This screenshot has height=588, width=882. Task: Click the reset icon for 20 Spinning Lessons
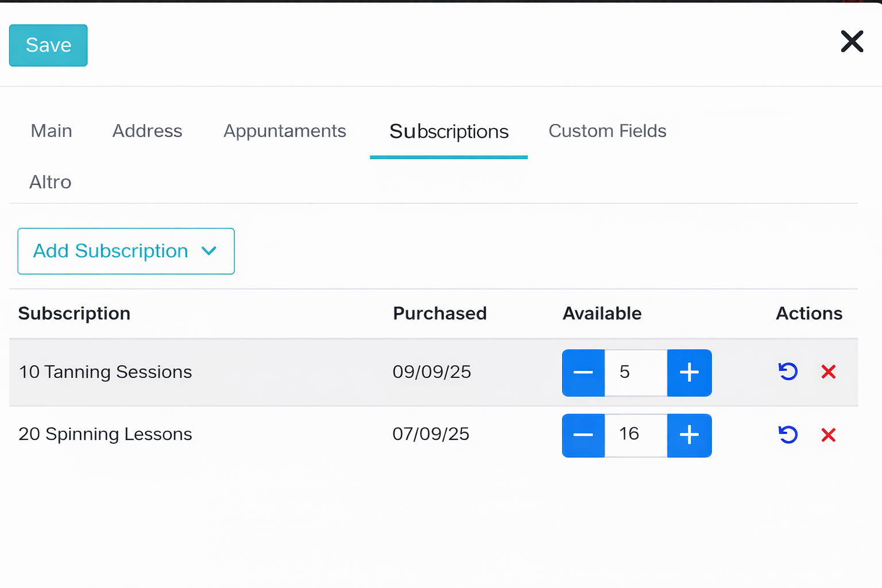(787, 435)
